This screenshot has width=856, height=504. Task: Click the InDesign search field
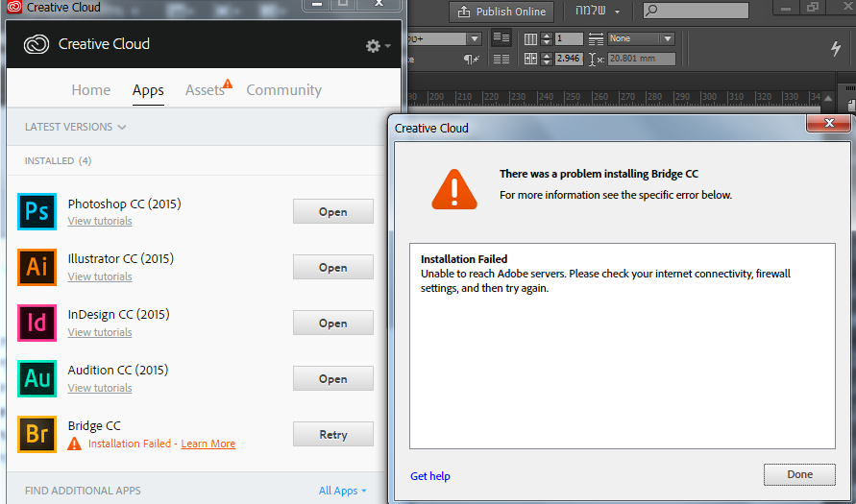pos(697,11)
